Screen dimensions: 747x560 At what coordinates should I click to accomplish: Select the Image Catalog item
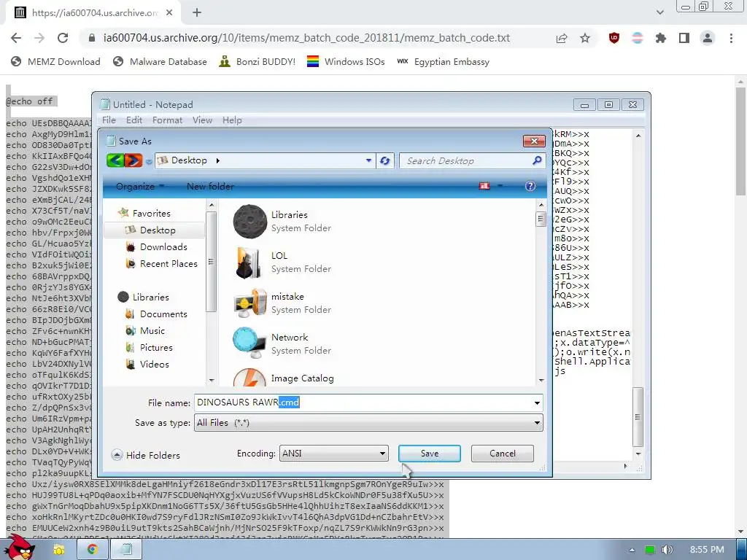click(302, 378)
